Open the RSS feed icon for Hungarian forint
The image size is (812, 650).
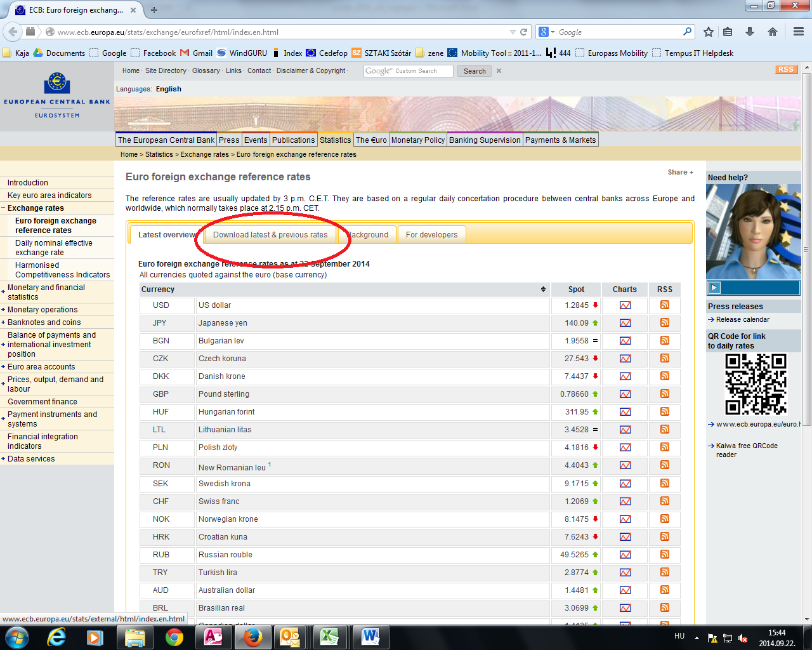click(x=665, y=412)
